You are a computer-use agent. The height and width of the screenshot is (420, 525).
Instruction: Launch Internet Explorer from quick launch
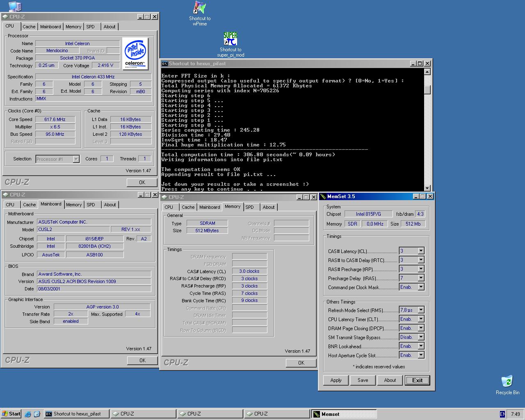[28, 414]
